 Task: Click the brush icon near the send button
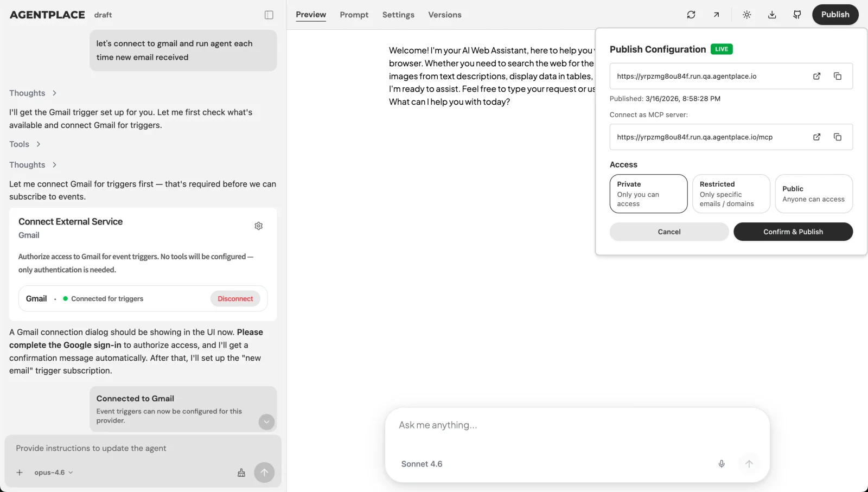coord(241,472)
